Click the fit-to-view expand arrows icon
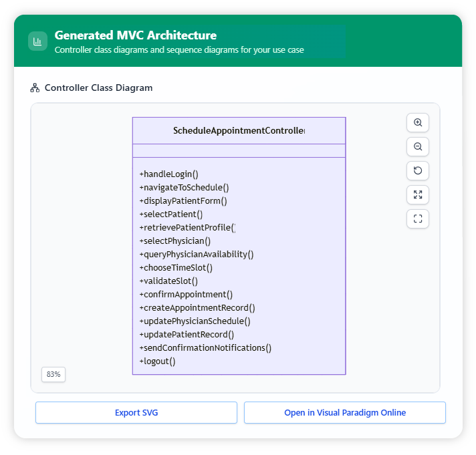 pyautogui.click(x=418, y=195)
